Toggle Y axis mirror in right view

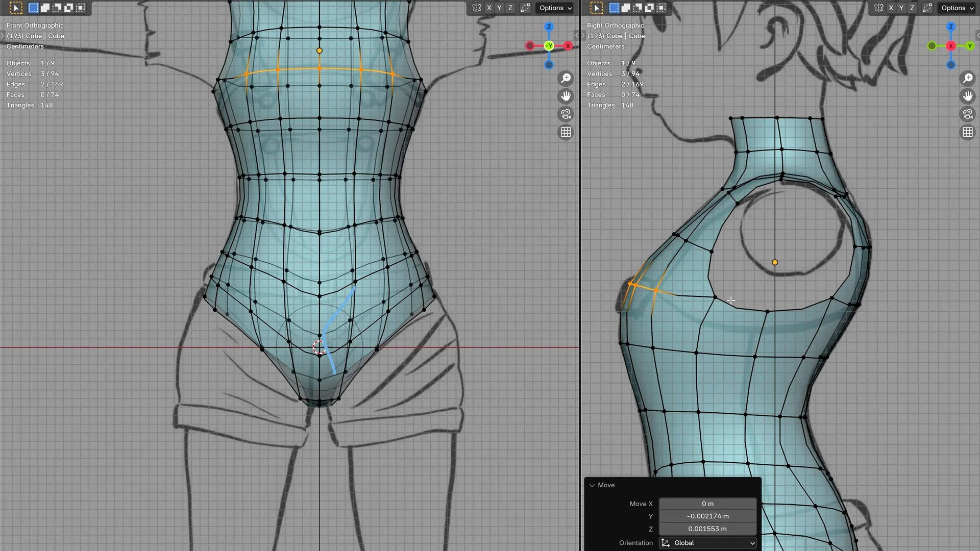coord(901,8)
